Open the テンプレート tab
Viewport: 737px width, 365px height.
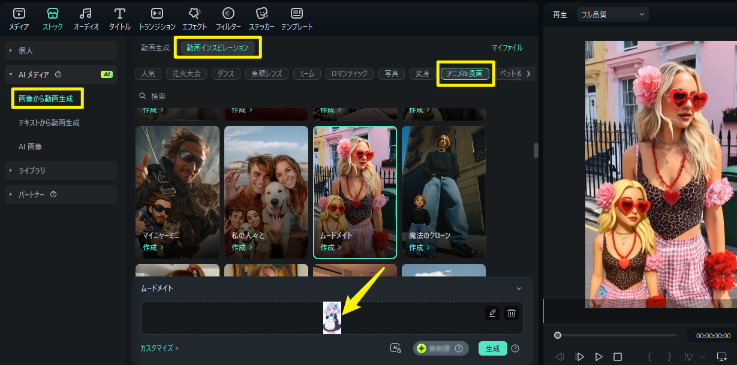(297, 19)
